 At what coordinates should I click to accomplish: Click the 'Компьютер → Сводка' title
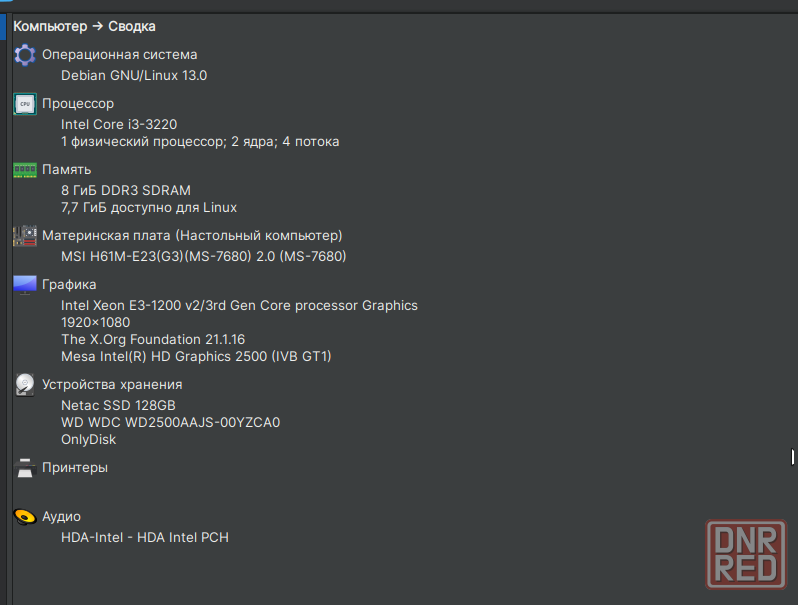coord(84,26)
